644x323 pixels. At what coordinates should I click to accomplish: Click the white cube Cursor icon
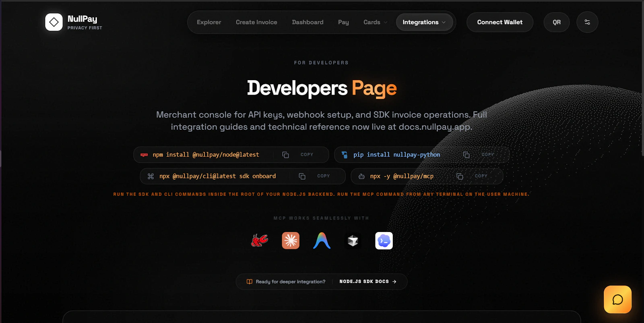[x=353, y=241]
